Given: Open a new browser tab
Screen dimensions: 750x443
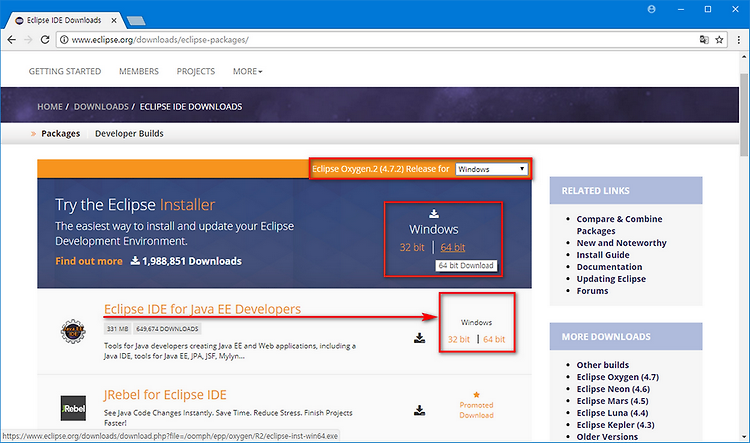Looking at the screenshot, I should click(x=136, y=21).
